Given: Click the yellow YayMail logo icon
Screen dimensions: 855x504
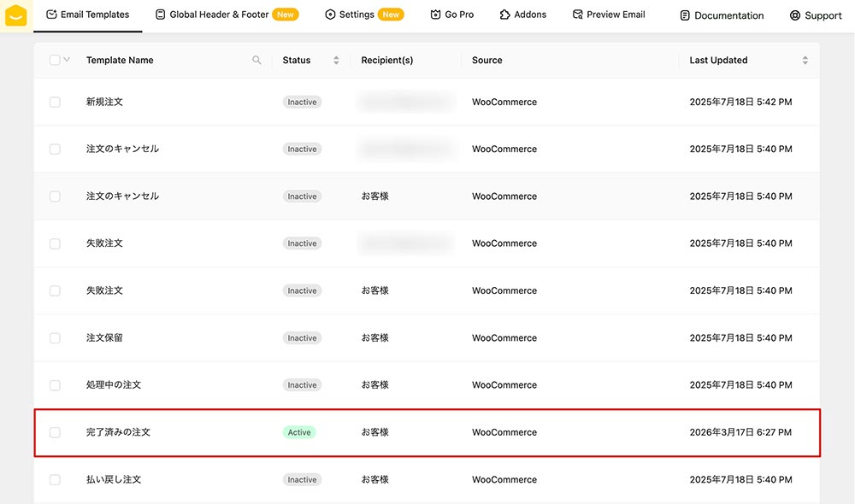Looking at the screenshot, I should coord(16,15).
